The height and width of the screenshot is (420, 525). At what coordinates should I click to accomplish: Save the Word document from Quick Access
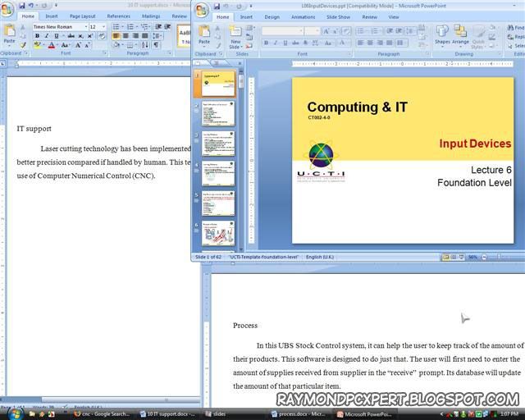[x=22, y=6]
